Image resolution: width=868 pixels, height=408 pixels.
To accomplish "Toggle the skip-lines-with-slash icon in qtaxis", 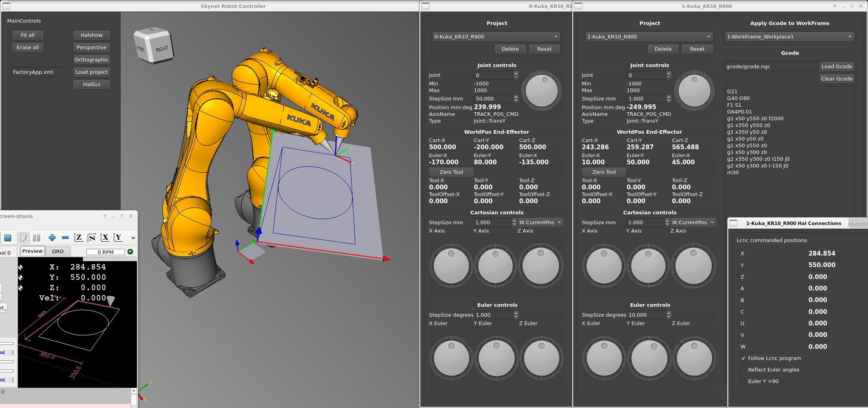I will (x=23, y=238).
